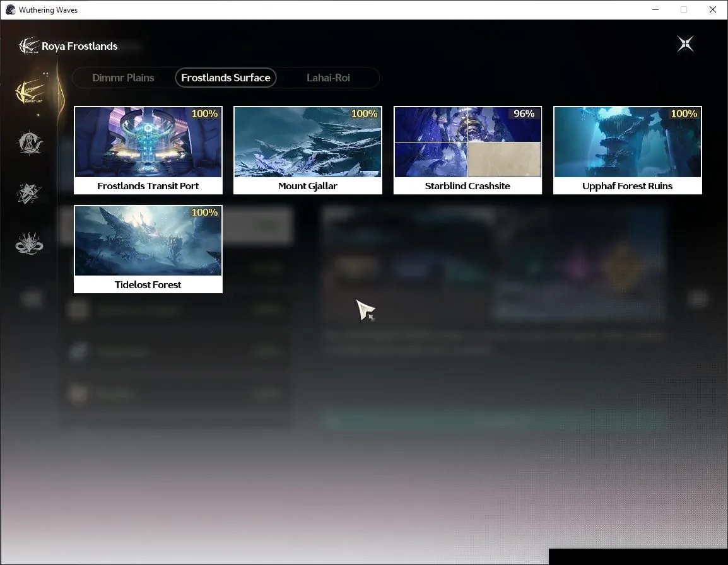The width and height of the screenshot is (728, 565).
Task: Choose the Upphaf Forest Ruins card
Action: click(627, 150)
